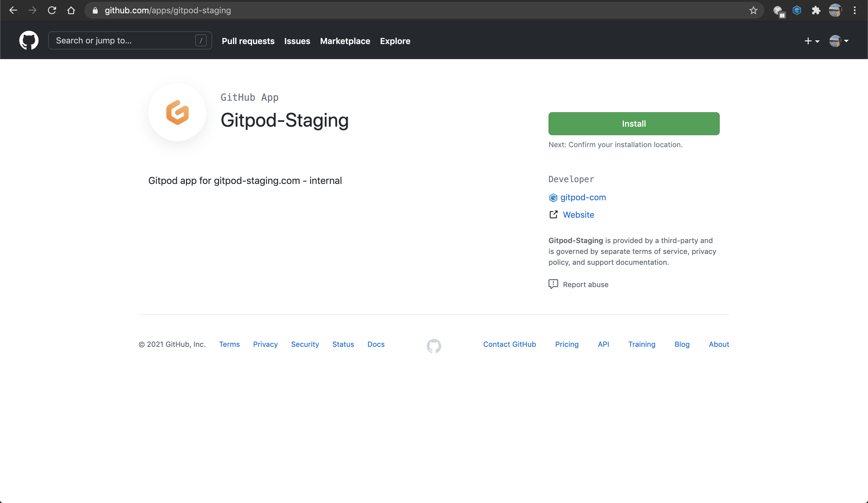Bookmark this page with the star icon
The height and width of the screenshot is (503, 868).
pos(753,10)
